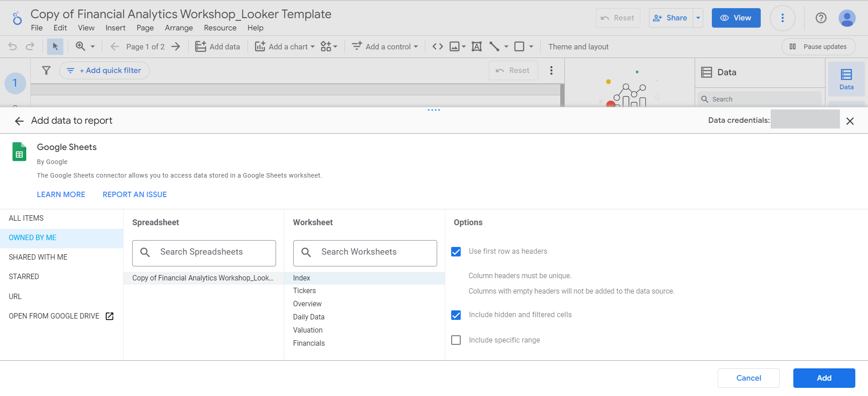Insert a text box tool

[477, 47]
